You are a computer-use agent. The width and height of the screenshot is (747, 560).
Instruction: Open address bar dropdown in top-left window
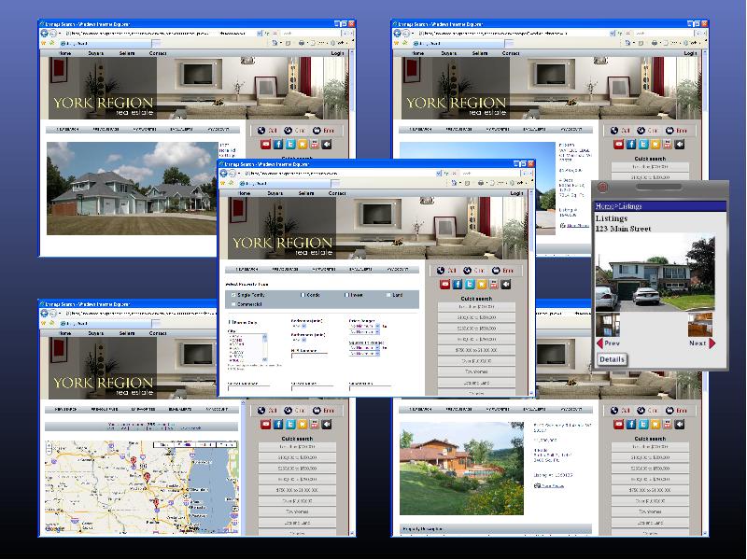pyautogui.click(x=260, y=34)
